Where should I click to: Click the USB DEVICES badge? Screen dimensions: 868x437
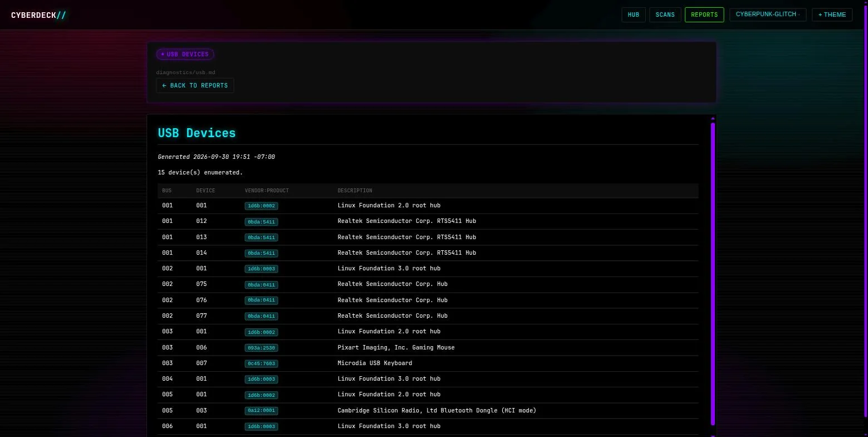(x=185, y=54)
